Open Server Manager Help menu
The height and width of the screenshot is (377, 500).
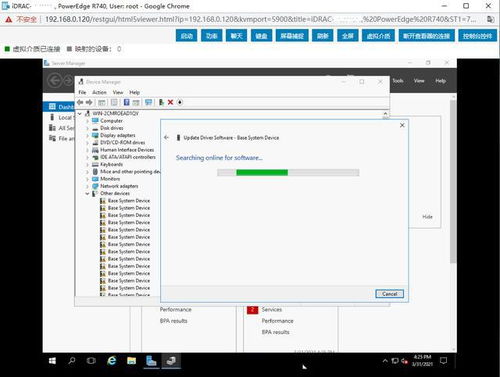point(440,81)
